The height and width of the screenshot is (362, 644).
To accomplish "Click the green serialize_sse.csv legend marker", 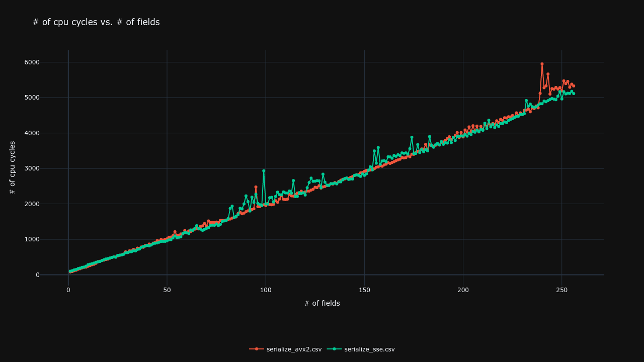I will [x=334, y=349].
